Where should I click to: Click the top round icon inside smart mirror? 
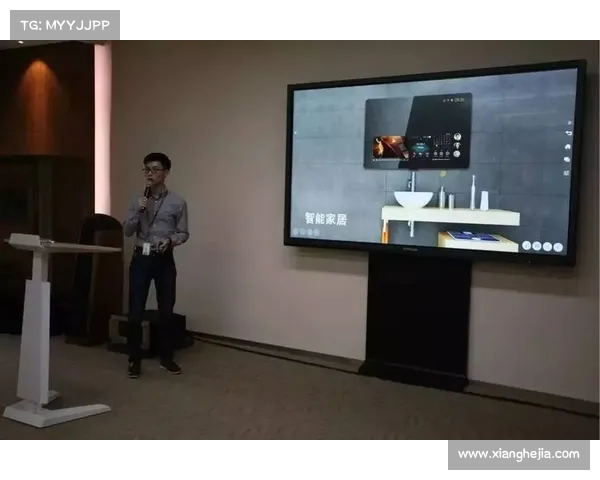(458, 133)
